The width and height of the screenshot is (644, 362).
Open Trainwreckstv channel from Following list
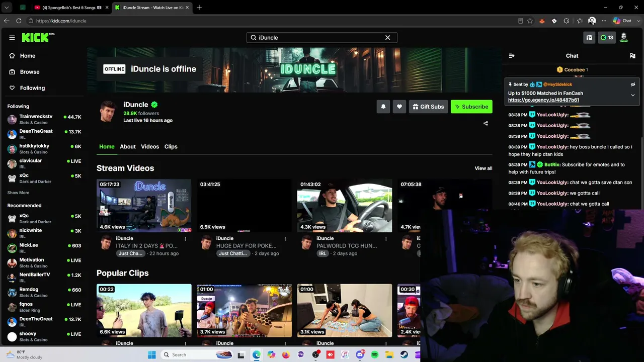(x=43, y=120)
